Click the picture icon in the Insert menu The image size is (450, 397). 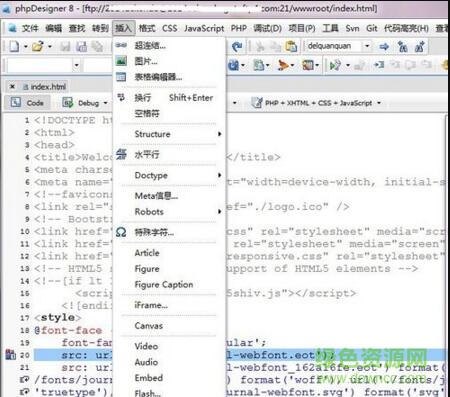coord(121,61)
